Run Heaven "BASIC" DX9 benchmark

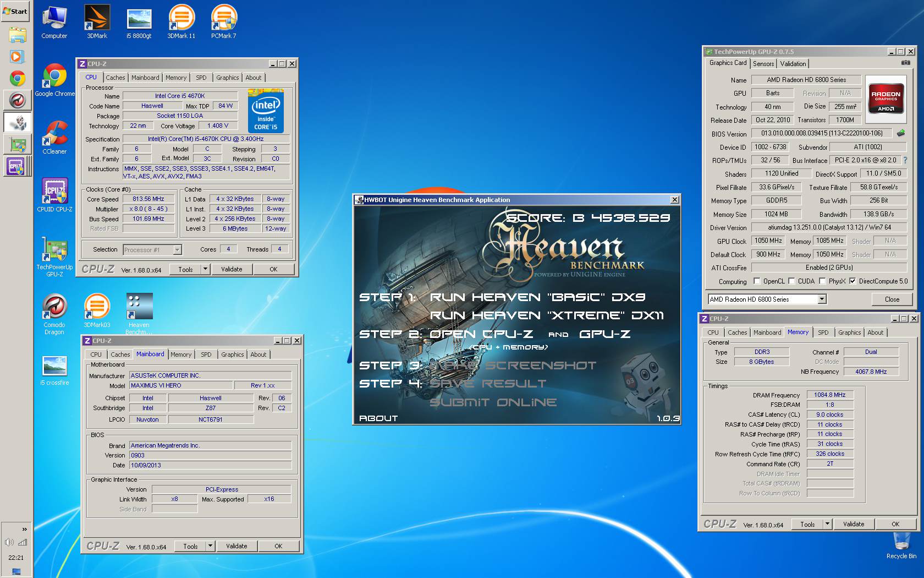point(537,297)
